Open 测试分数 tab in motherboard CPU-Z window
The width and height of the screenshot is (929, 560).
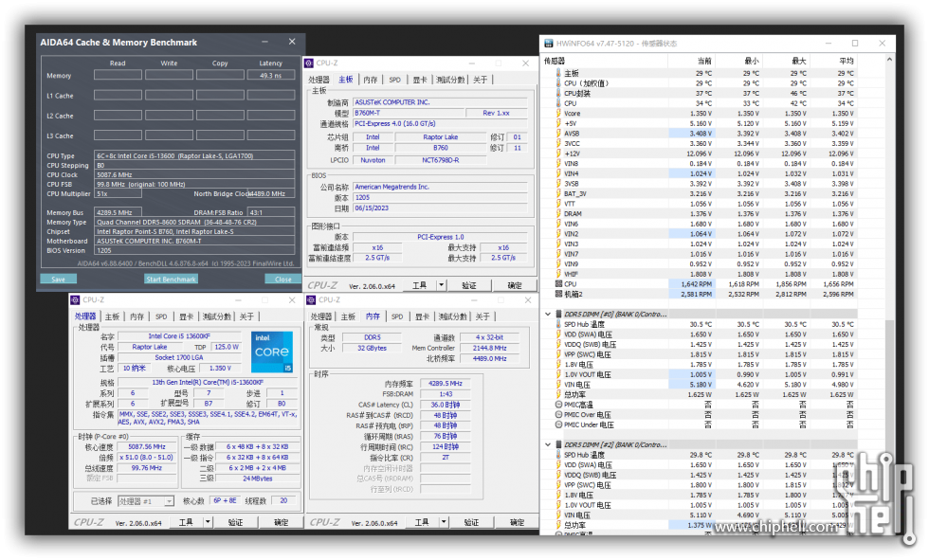point(450,80)
